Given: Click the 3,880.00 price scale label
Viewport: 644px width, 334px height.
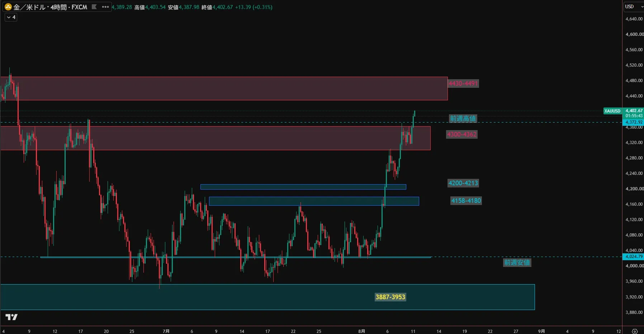Looking at the screenshot, I should [x=634, y=312].
